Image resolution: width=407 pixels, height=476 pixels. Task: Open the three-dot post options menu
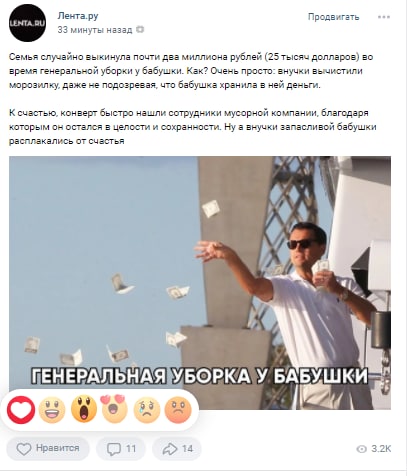384,17
